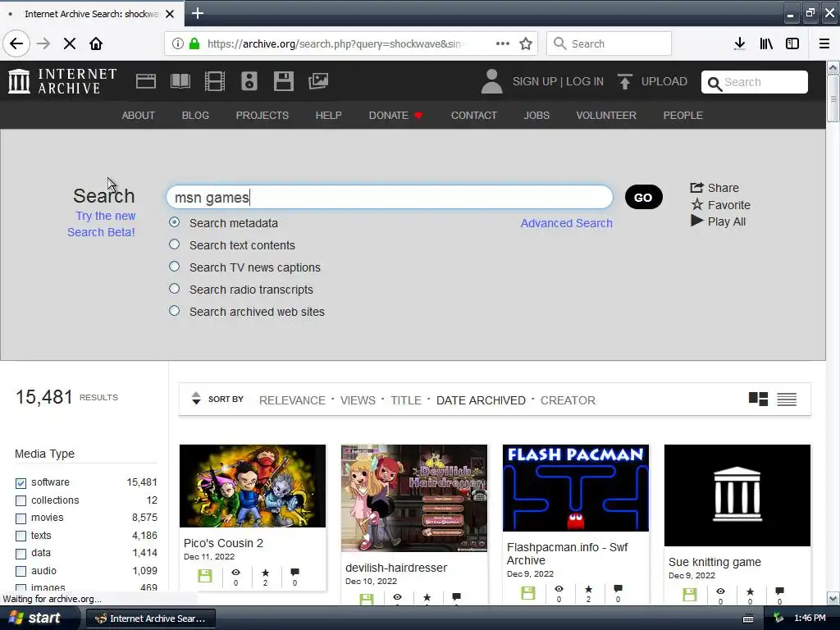This screenshot has width=840, height=630.
Task: Open Firefox Library icon
Action: click(x=766, y=43)
